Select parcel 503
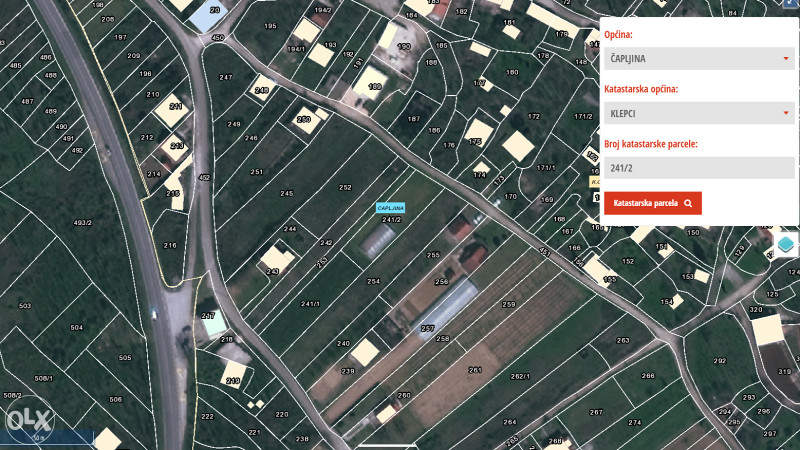Screen dimensions: 800x450 click(24, 306)
